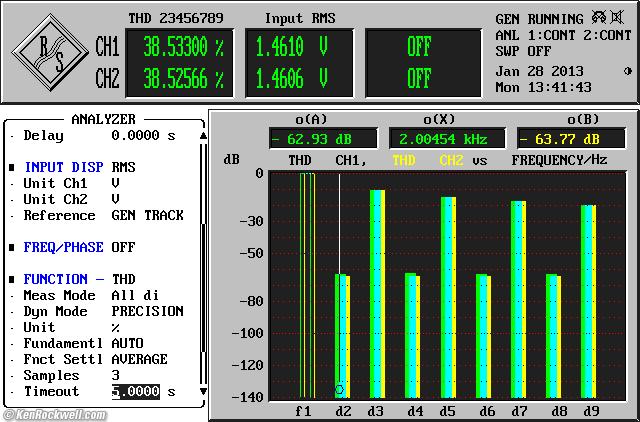Select the Delay 0.0000 s value
The width and height of the screenshot is (640, 422).
click(143, 135)
